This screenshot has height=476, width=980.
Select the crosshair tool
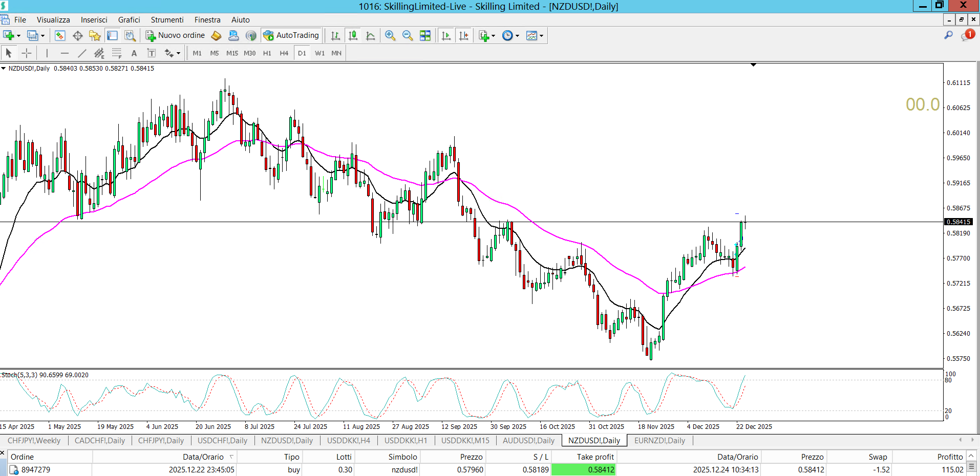[27, 53]
